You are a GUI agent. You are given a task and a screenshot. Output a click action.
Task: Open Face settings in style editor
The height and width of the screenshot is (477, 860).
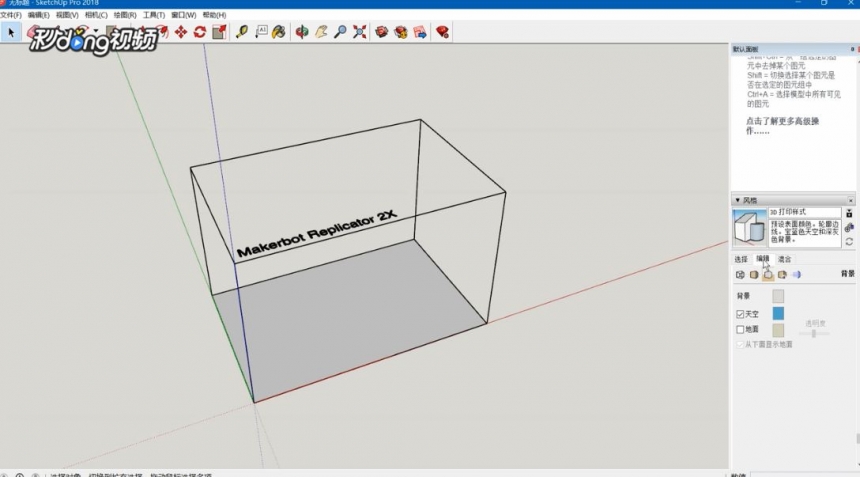(754, 275)
